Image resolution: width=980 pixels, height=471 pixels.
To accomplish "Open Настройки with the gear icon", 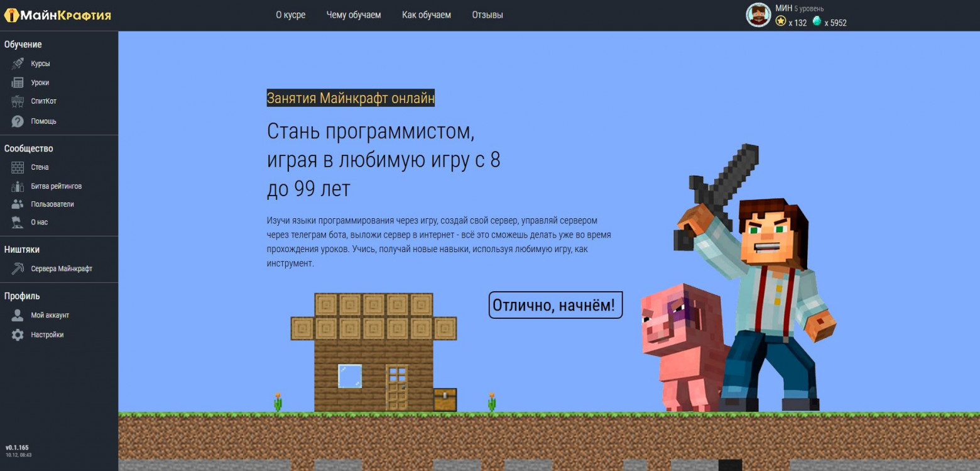I will [16, 334].
